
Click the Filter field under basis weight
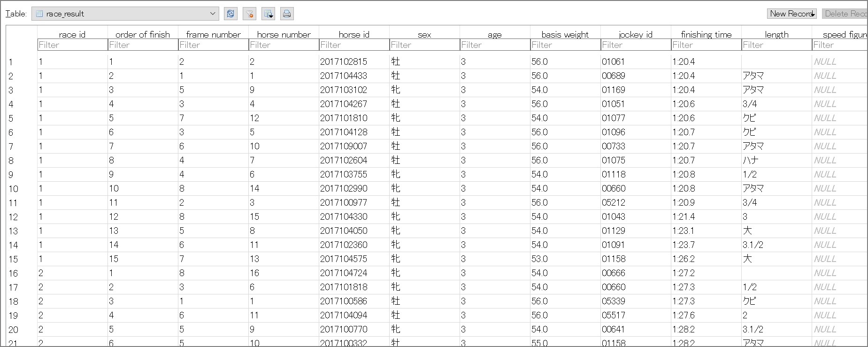(x=565, y=45)
